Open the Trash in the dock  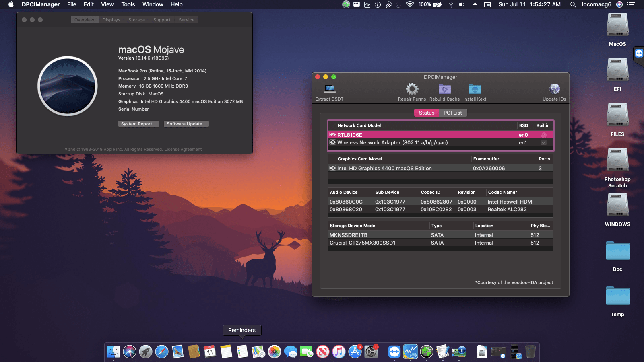pos(530,352)
